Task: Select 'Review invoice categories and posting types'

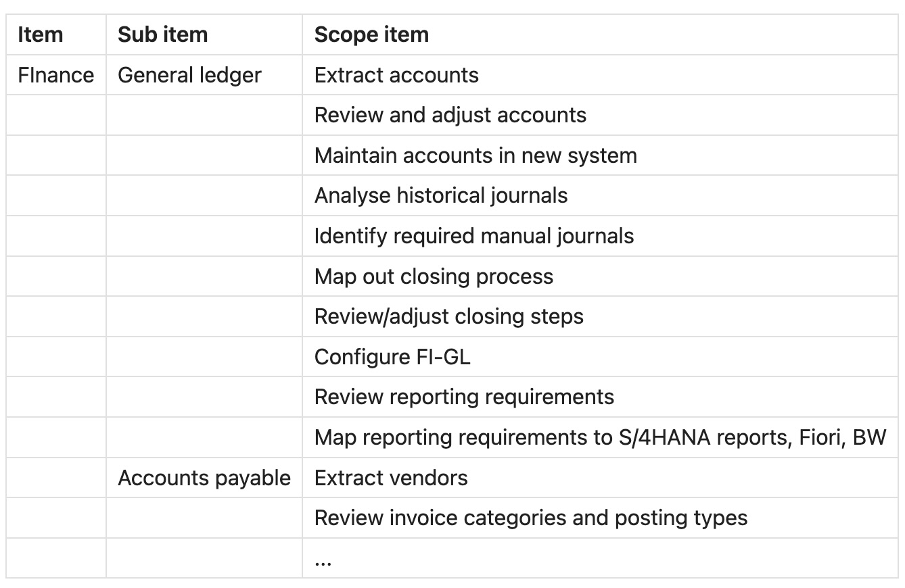Action: (x=600, y=518)
